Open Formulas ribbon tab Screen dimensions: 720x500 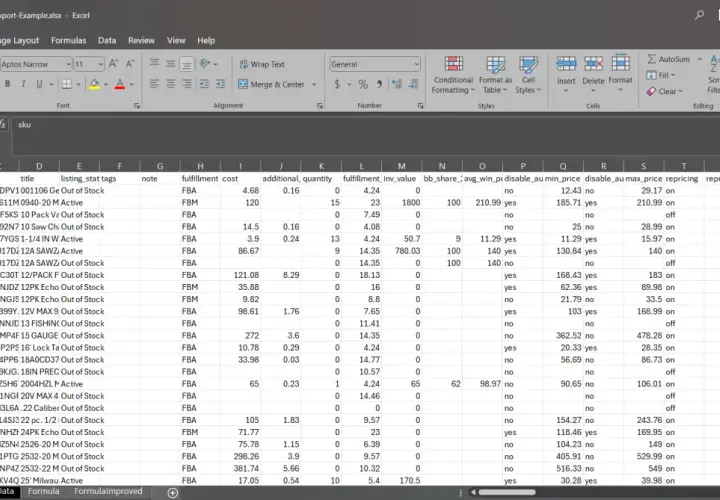pyautogui.click(x=68, y=40)
